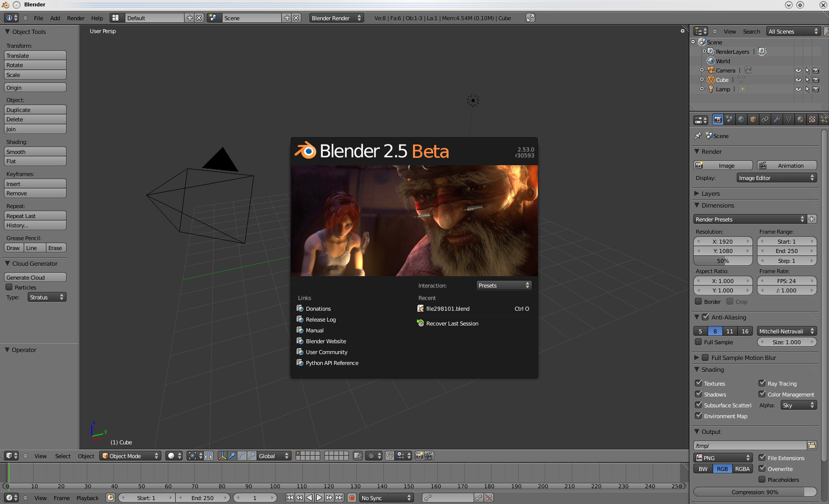The image size is (829, 504).
Task: Open the Modifiers wrench tab icon
Action: click(777, 119)
